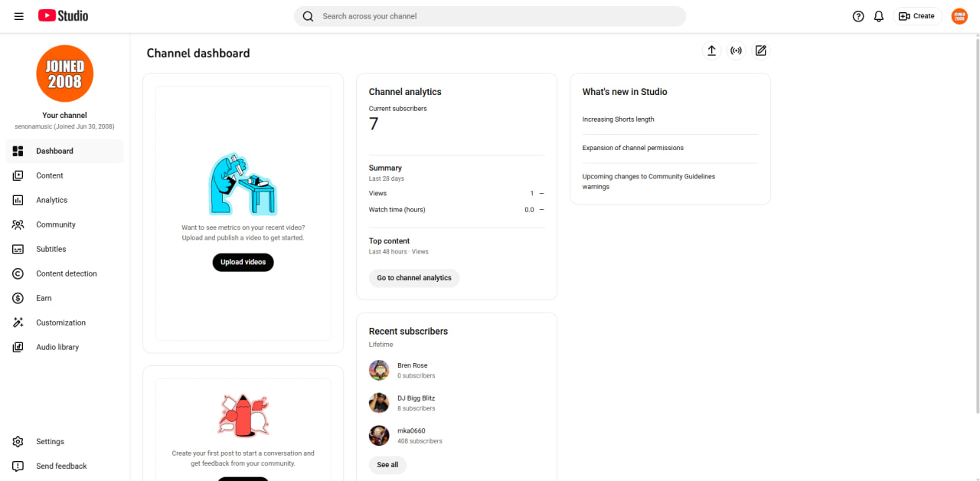Open Increasing Shorts length news link
980x481 pixels.
[x=618, y=119]
